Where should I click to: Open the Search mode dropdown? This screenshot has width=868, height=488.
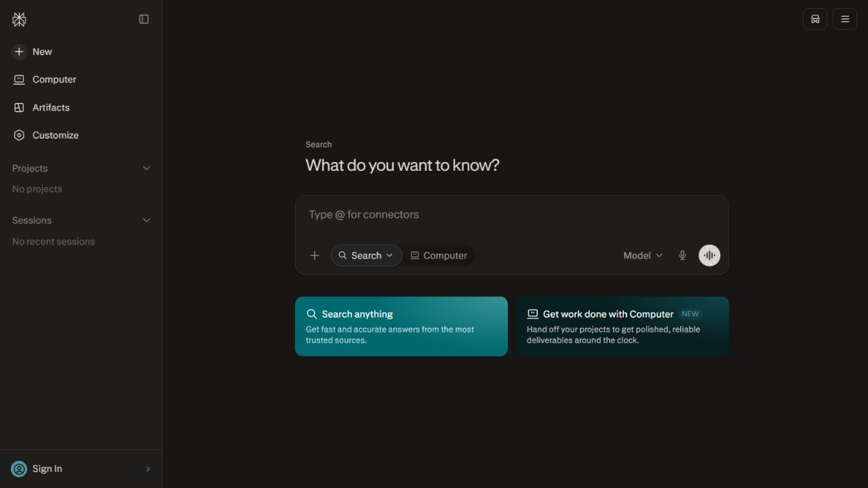tap(366, 256)
